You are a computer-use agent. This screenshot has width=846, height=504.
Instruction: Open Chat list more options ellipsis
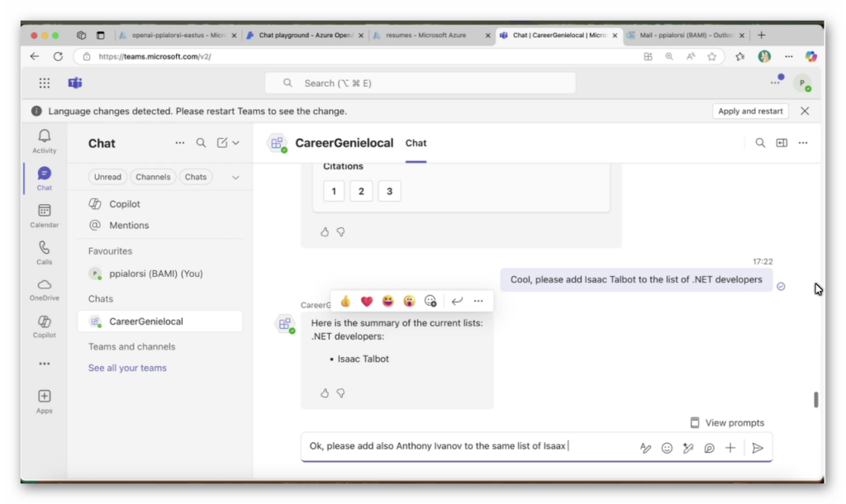coord(179,143)
